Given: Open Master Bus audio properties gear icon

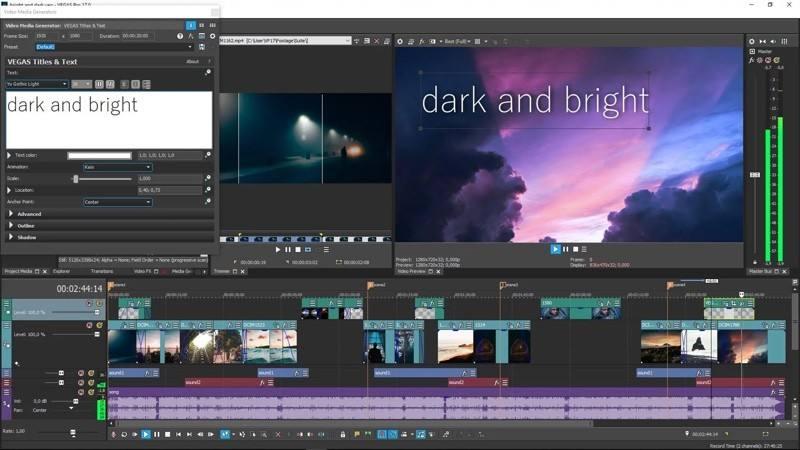Looking at the screenshot, I should 752,41.
